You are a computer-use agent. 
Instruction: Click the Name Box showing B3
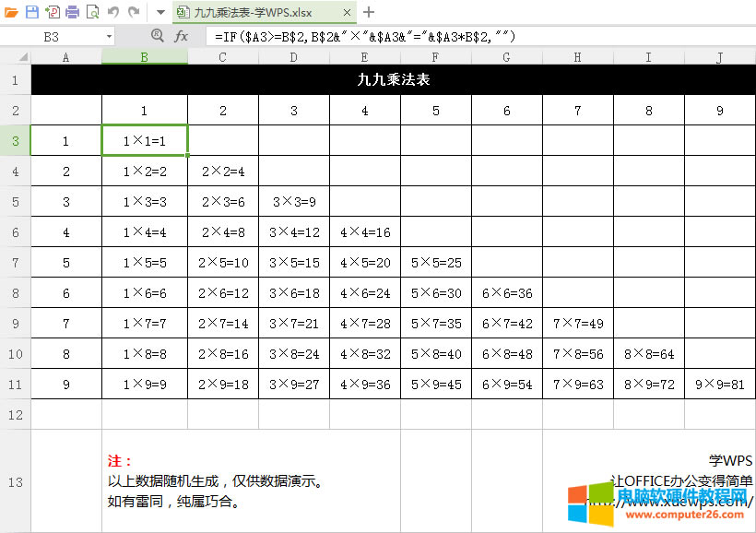52,37
